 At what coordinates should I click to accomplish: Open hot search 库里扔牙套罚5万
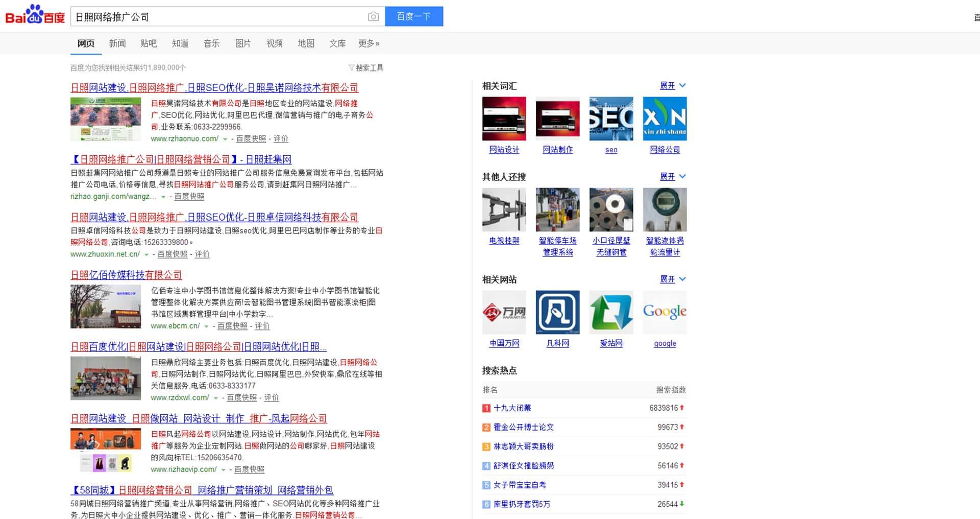coord(522,504)
